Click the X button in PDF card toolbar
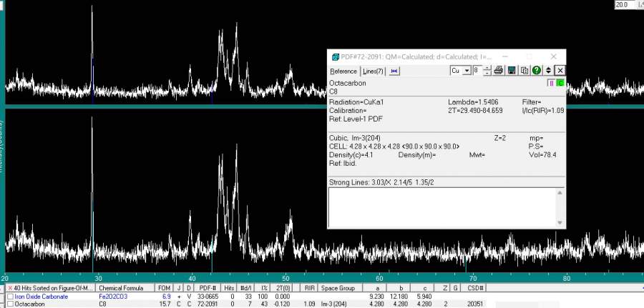Viewport: 644px width, 308px height. pos(560,70)
